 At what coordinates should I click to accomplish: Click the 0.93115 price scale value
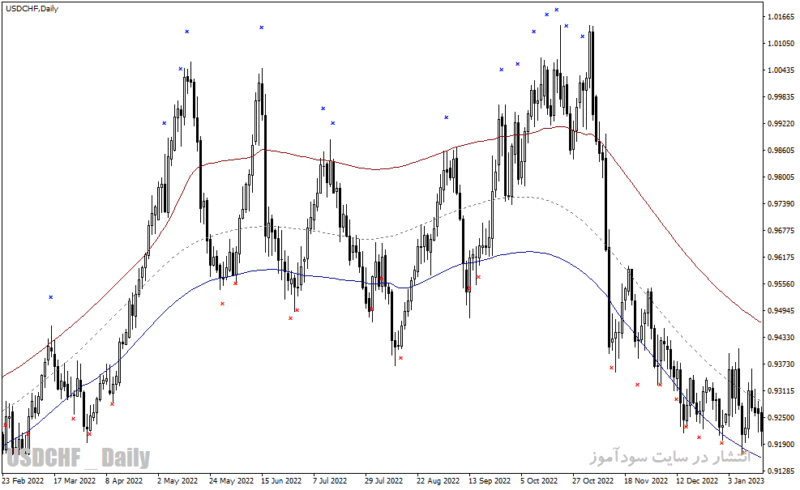tap(781, 391)
